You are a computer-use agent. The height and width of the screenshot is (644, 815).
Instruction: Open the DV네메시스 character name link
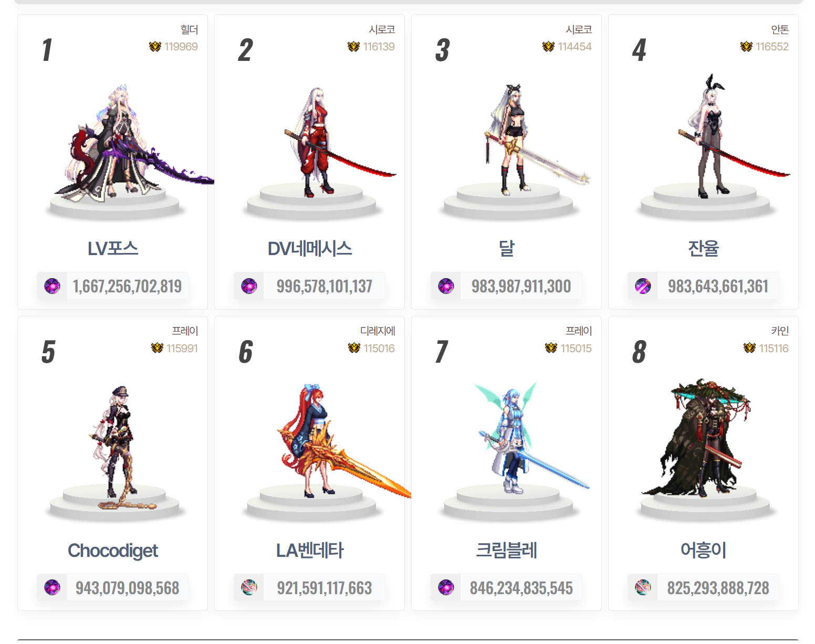pos(310,248)
